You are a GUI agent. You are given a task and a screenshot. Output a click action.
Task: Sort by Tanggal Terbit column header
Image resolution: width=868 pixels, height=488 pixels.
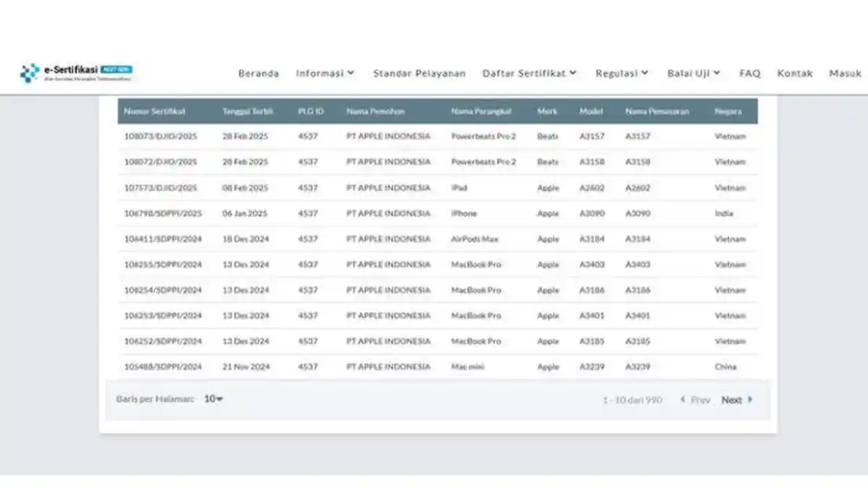(x=247, y=111)
